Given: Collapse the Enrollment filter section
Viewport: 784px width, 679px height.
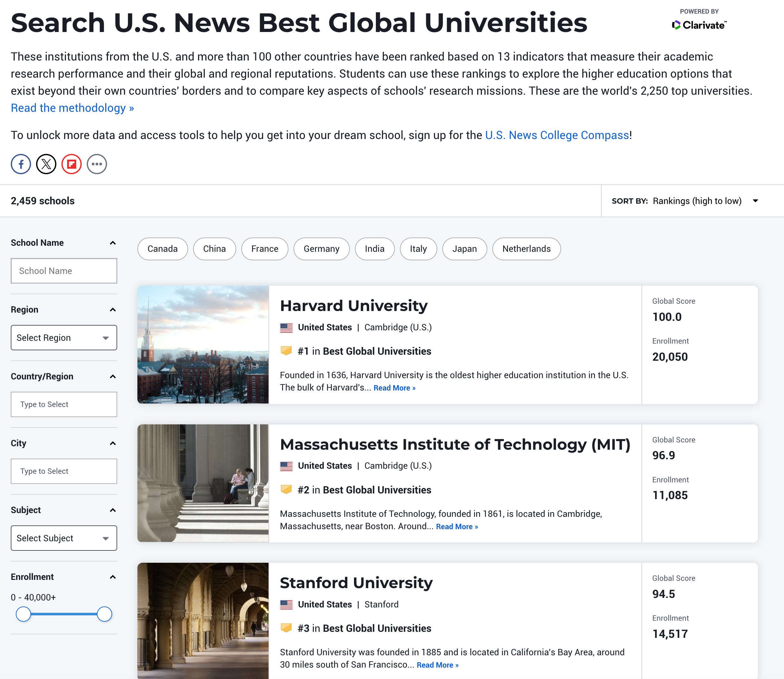Looking at the screenshot, I should click(112, 577).
